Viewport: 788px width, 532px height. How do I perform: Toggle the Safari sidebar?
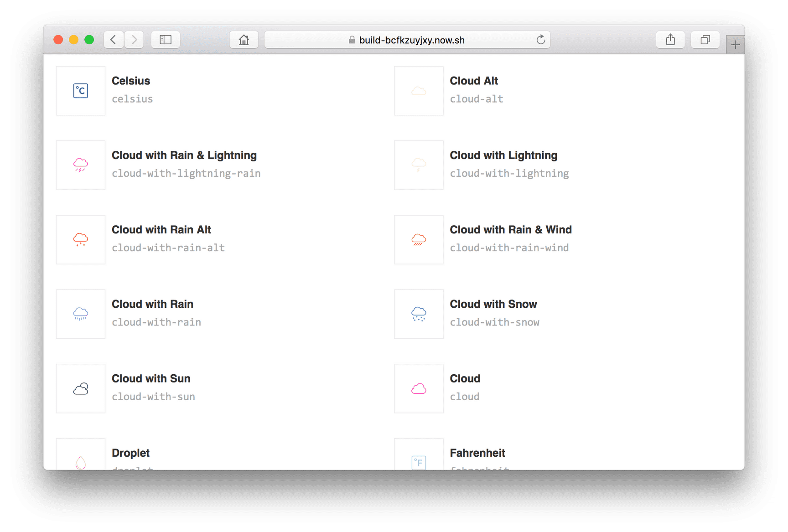pos(165,40)
